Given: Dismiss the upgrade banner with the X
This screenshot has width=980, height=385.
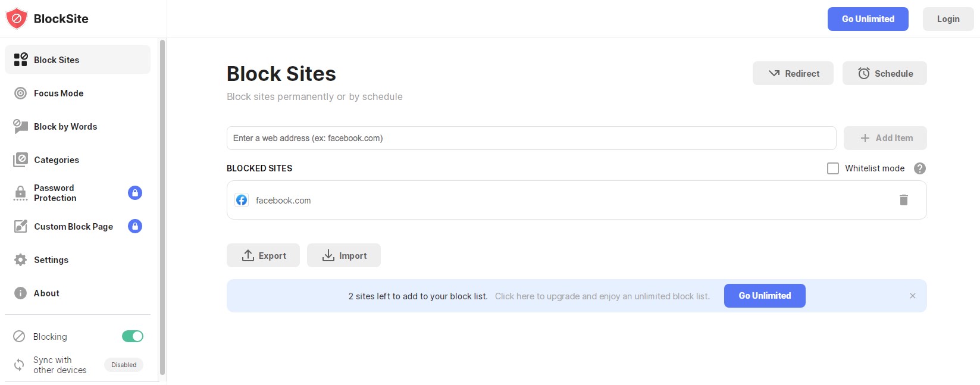Looking at the screenshot, I should [x=912, y=296].
